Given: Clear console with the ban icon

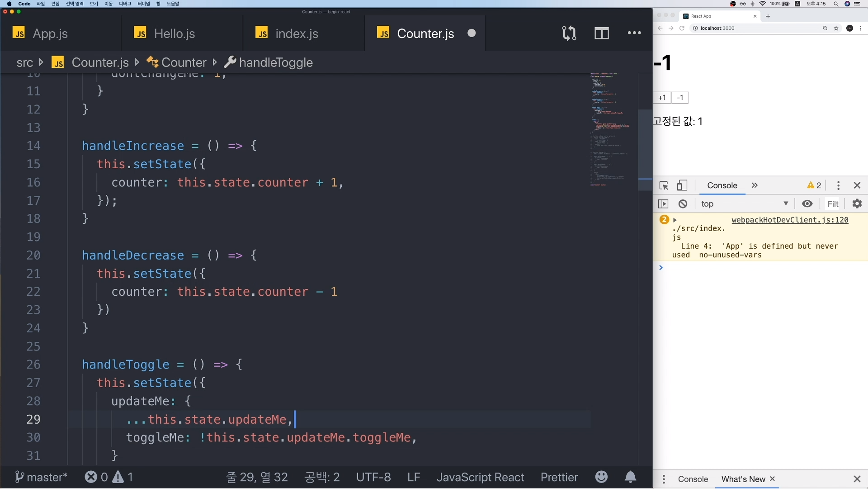Looking at the screenshot, I should (683, 204).
